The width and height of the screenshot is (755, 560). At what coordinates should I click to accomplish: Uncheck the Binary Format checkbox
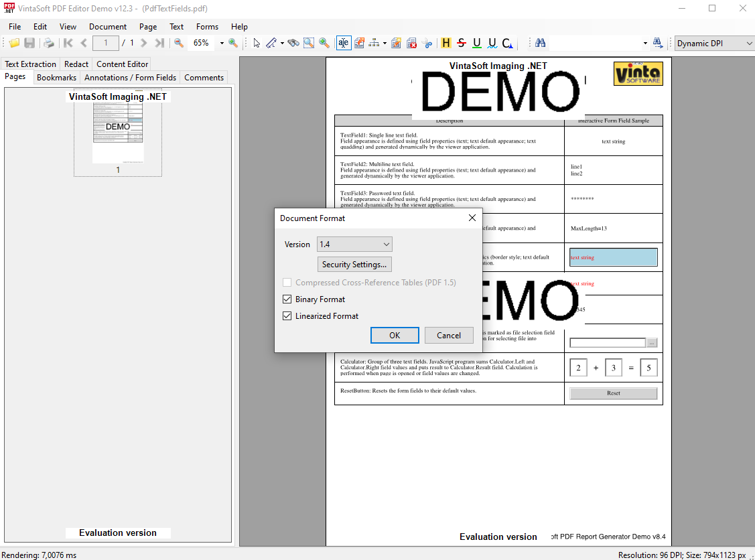(287, 299)
